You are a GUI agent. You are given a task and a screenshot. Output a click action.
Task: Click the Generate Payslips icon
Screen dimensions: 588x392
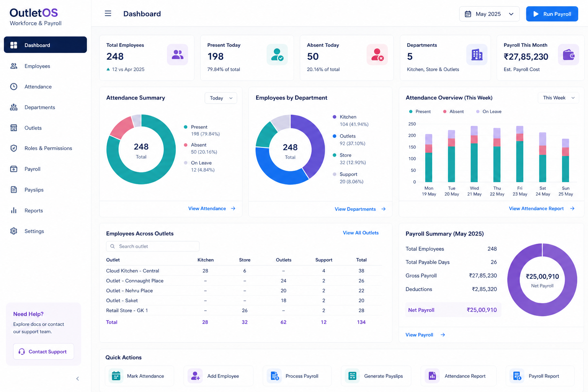(x=353, y=376)
